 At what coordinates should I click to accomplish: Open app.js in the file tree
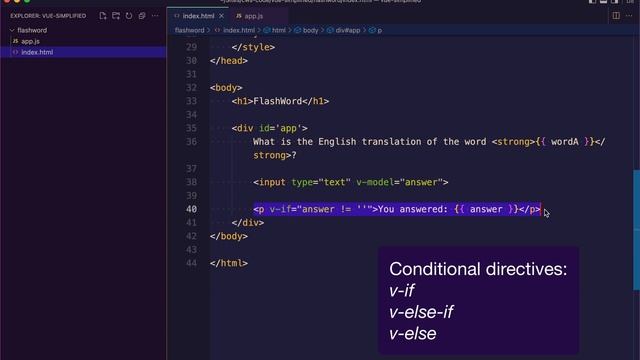[31, 41]
